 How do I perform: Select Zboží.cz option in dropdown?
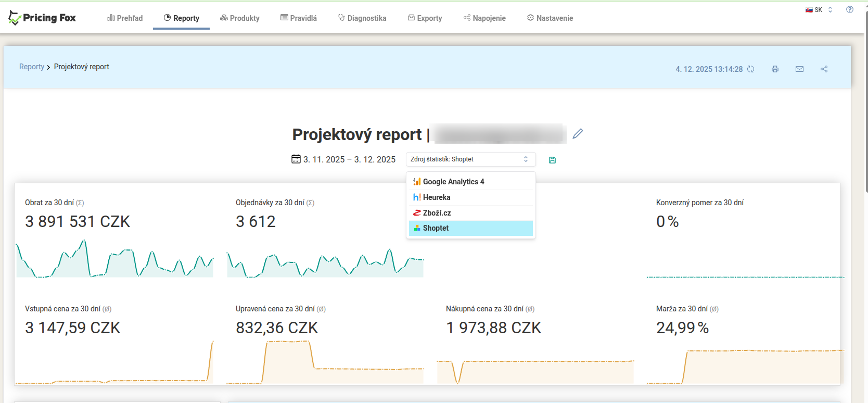click(436, 213)
